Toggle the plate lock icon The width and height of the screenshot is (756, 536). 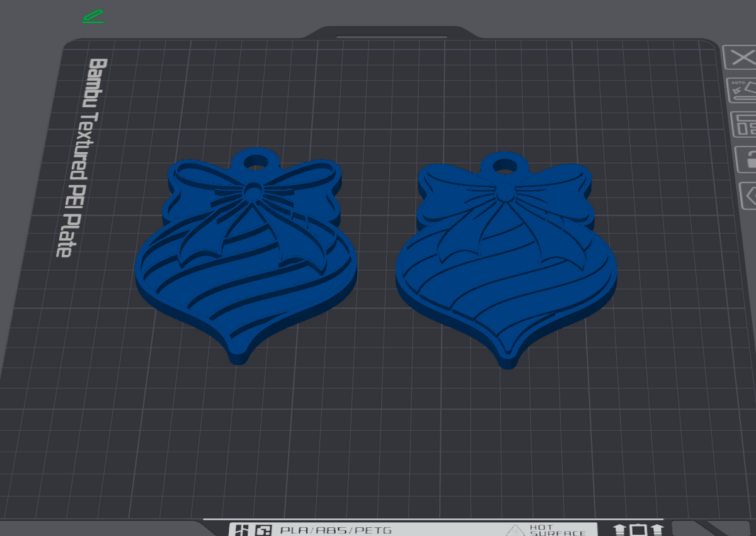[746, 159]
